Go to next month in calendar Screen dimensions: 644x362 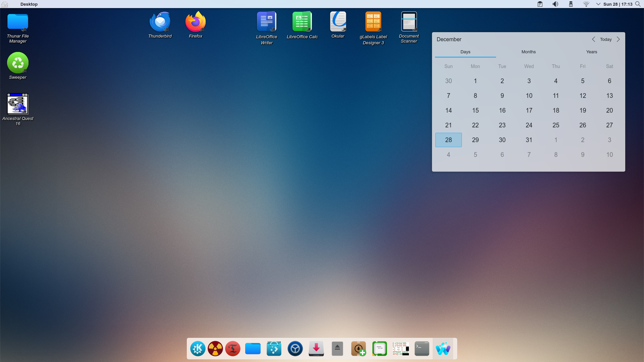coord(618,40)
